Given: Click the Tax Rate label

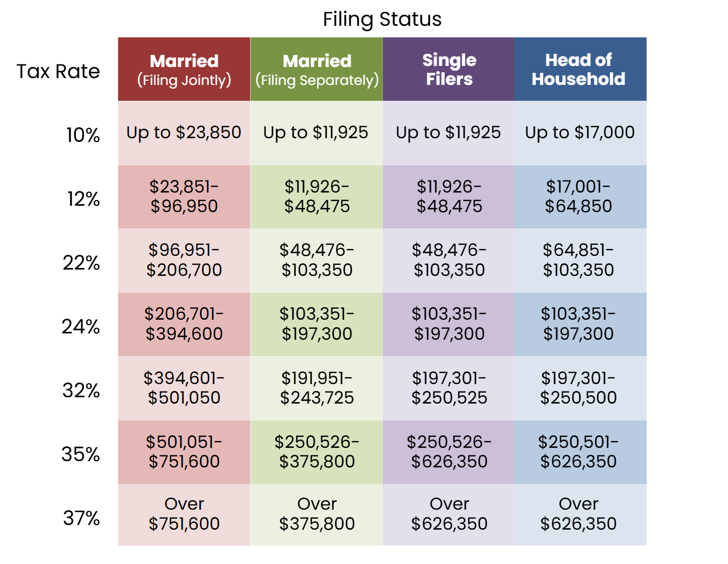Looking at the screenshot, I should (58, 71).
